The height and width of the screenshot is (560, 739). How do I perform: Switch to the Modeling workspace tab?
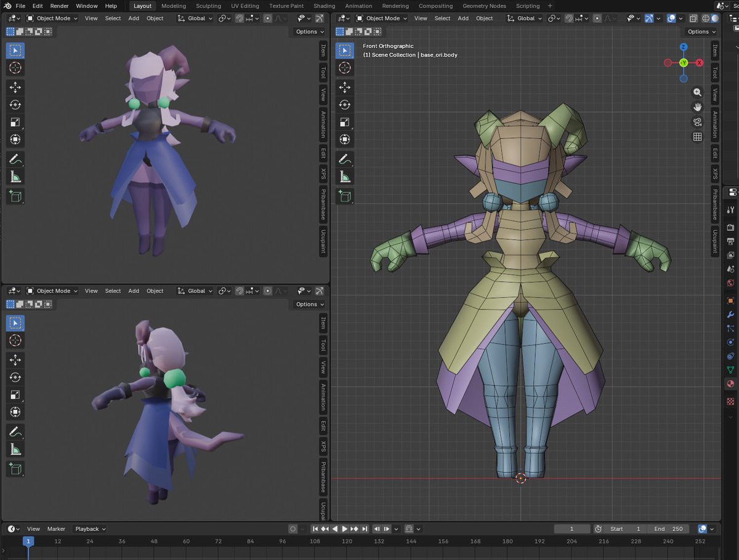[174, 6]
